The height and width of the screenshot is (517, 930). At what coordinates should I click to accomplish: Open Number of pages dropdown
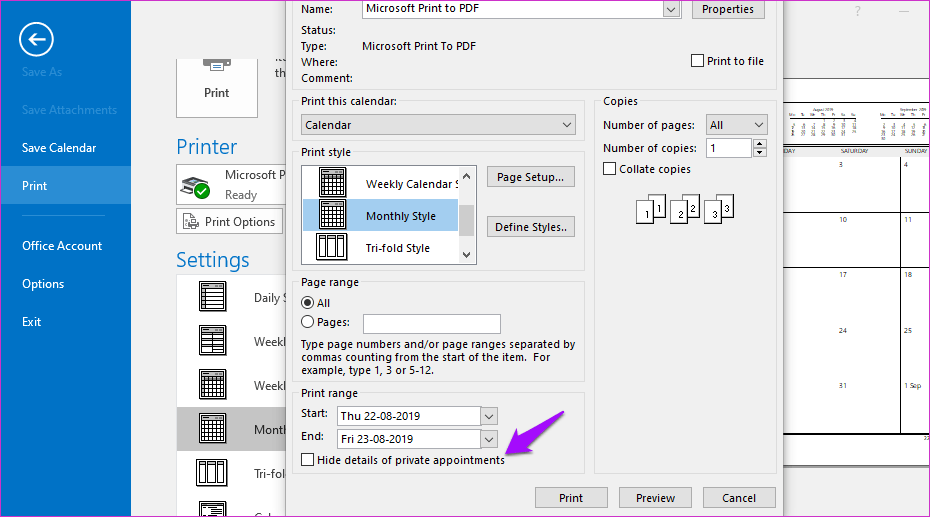pos(737,125)
